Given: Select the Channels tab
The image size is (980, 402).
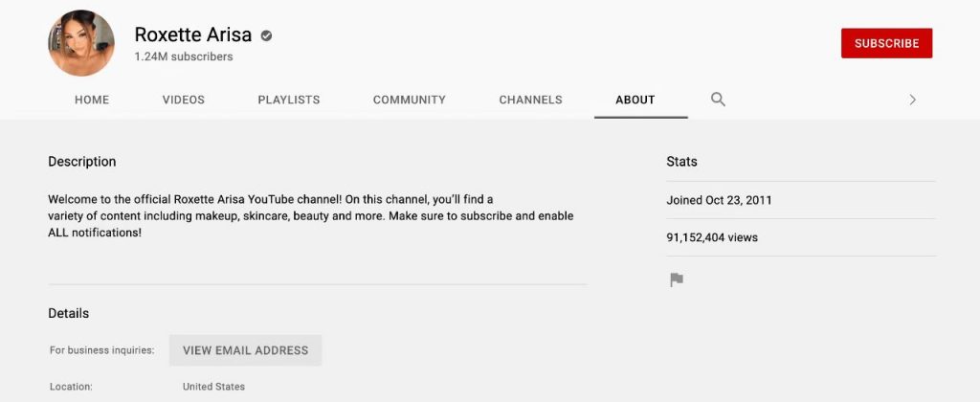Looking at the screenshot, I should [530, 100].
